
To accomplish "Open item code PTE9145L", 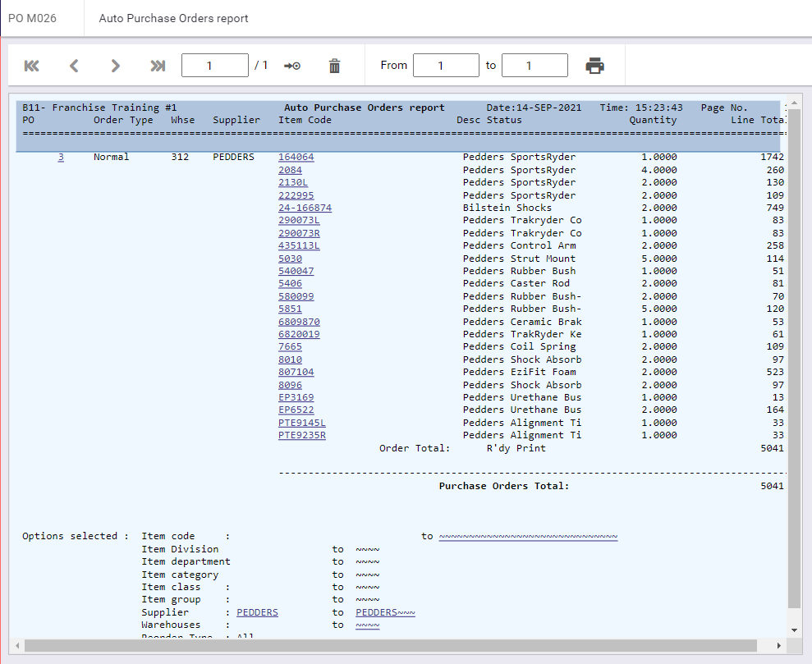I will coord(302,423).
